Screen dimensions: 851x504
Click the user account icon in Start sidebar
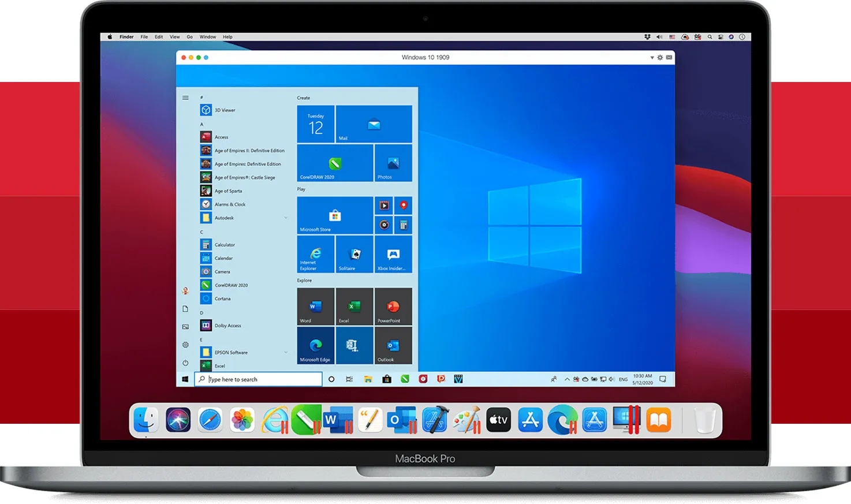pyautogui.click(x=185, y=291)
